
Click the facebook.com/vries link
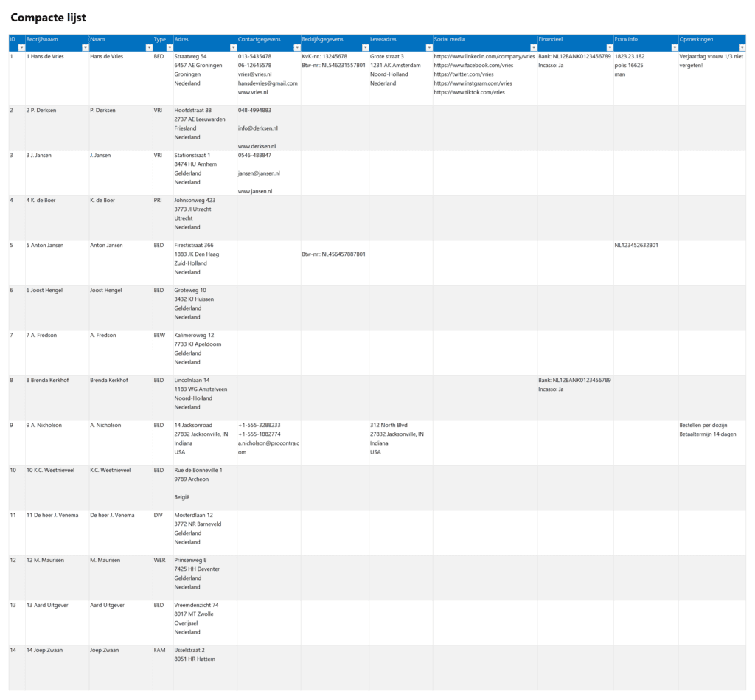476,65
